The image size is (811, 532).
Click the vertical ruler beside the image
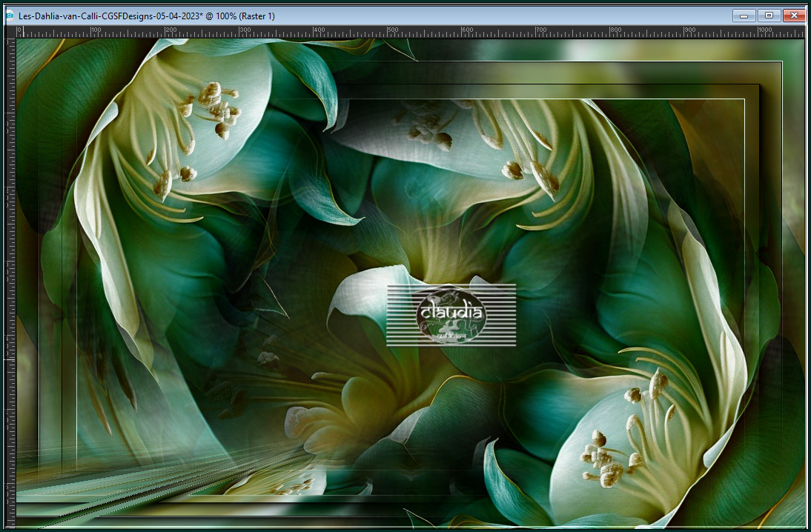click(x=10, y=283)
